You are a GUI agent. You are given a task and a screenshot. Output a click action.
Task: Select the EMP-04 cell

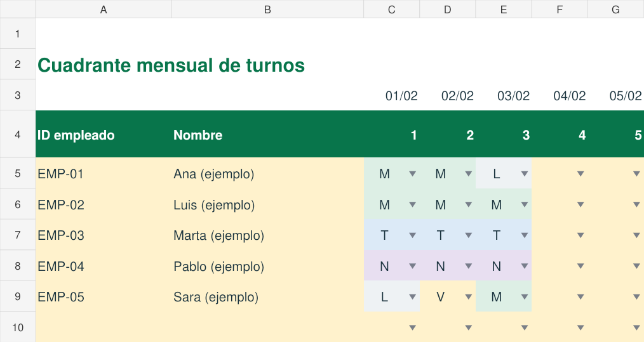tap(104, 266)
